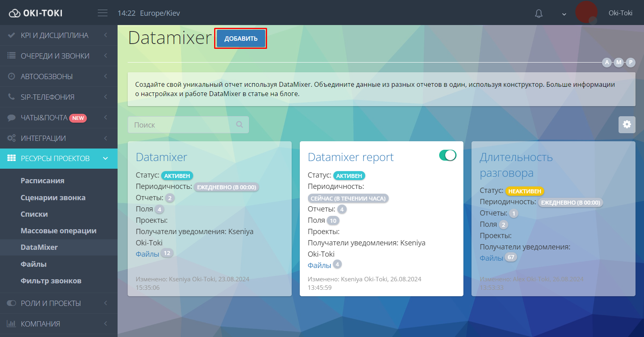Collapse РЕСУРСЫ ПРОЕКТОВ menu
Viewport: 644px width, 337px height.
(59, 159)
